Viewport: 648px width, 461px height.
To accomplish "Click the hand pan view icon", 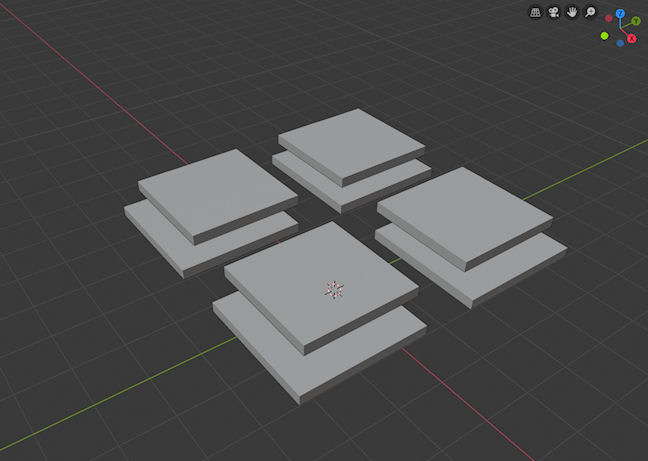I will click(572, 13).
